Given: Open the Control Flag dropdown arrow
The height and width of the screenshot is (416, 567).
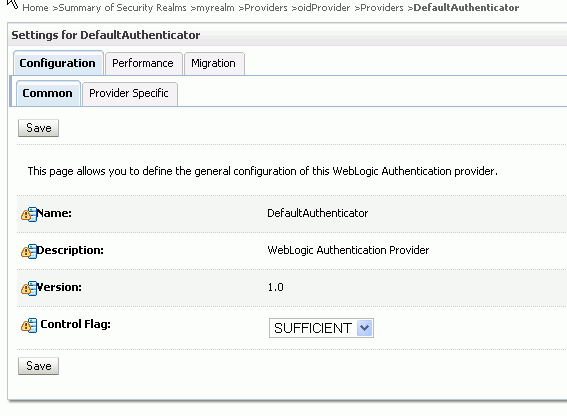Looking at the screenshot, I should pos(364,328).
